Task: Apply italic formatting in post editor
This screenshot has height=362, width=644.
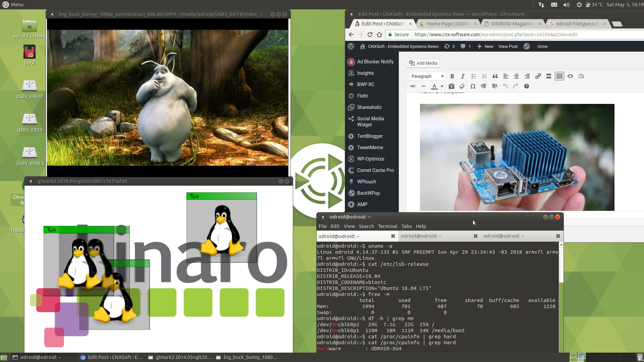Action: pyautogui.click(x=463, y=76)
